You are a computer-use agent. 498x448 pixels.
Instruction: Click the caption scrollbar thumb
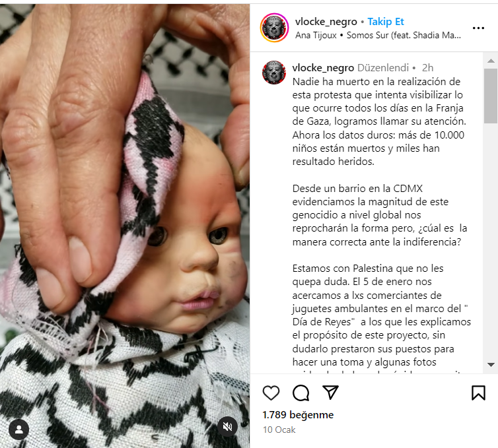coord(491,96)
